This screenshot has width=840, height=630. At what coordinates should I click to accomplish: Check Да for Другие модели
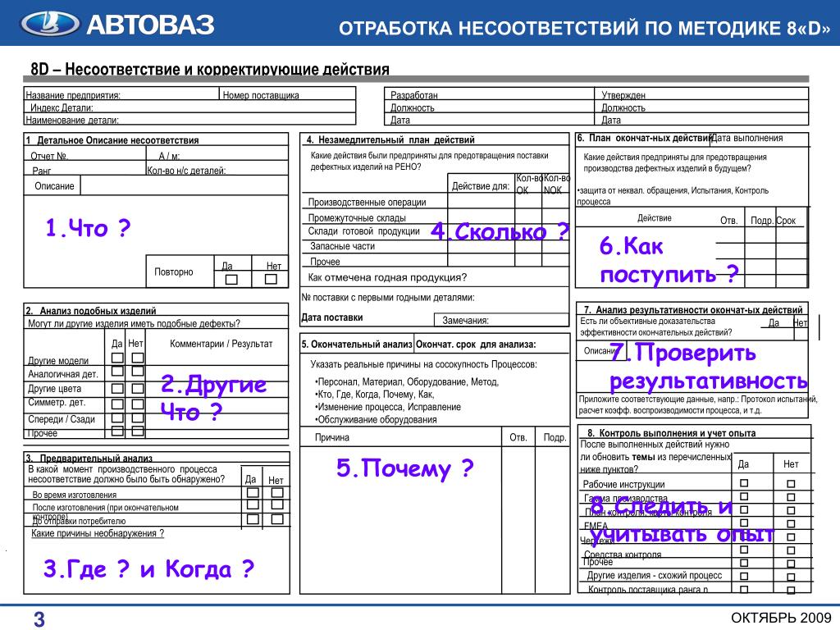[x=117, y=358]
